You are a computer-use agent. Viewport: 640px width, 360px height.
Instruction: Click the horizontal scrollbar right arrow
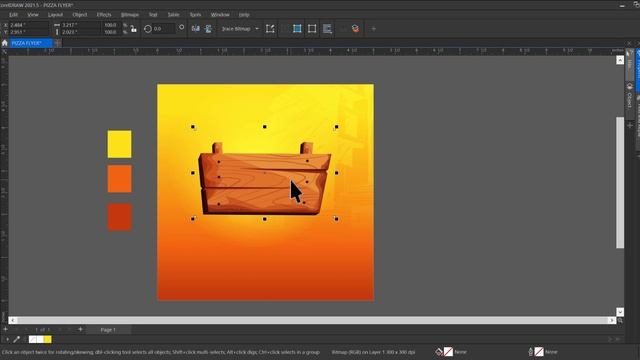pos(611,320)
